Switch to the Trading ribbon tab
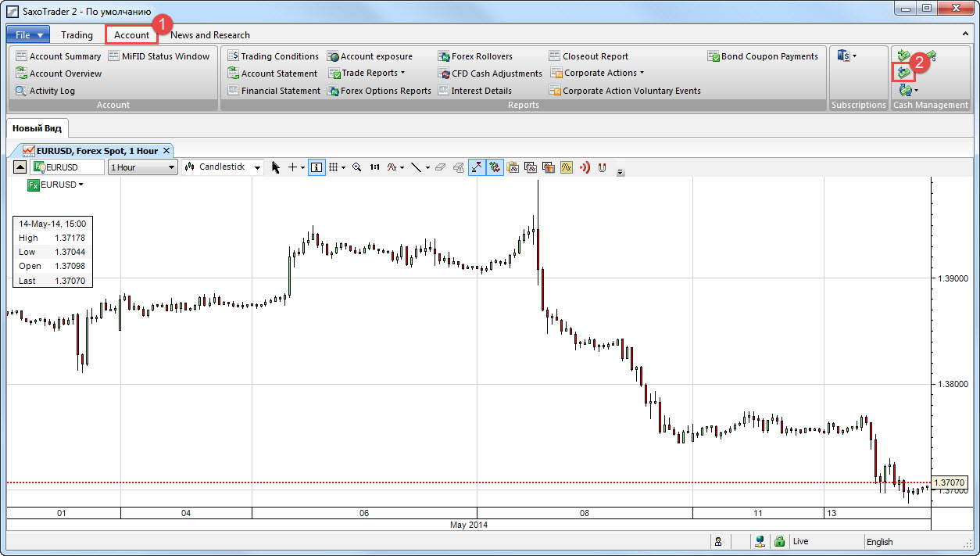Viewport: 980px width, 556px height. click(77, 34)
